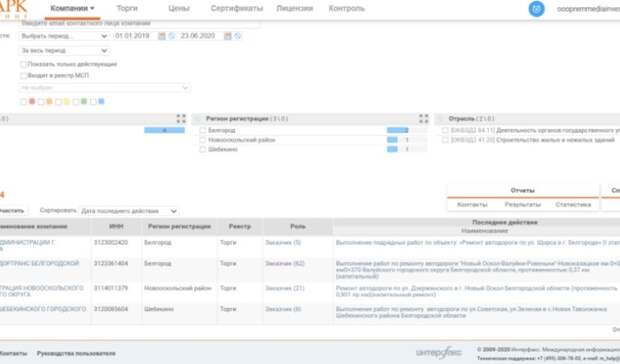The width and height of the screenshot is (620, 364).
Task: Expand the leftmost filter panel with the arrows icon
Action: [181, 119]
